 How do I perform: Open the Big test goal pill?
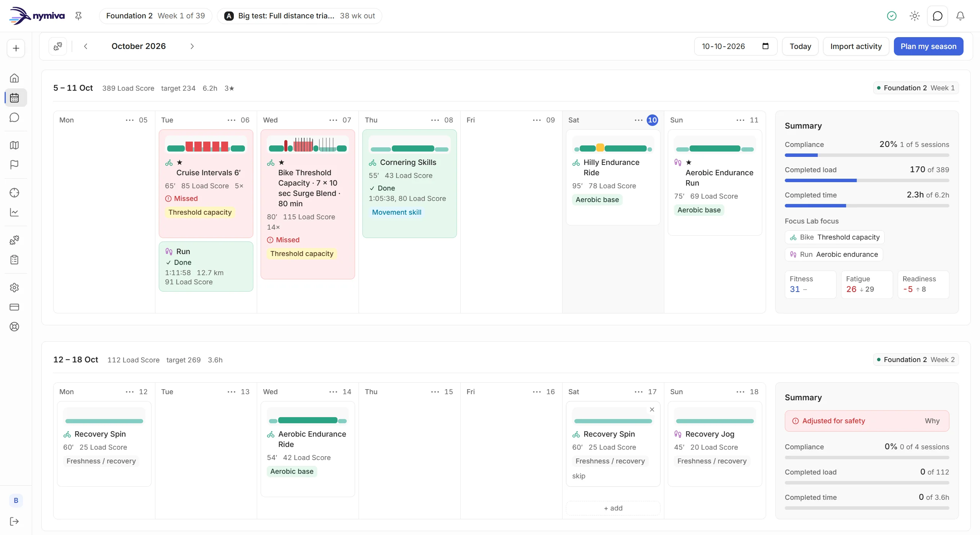(300, 16)
